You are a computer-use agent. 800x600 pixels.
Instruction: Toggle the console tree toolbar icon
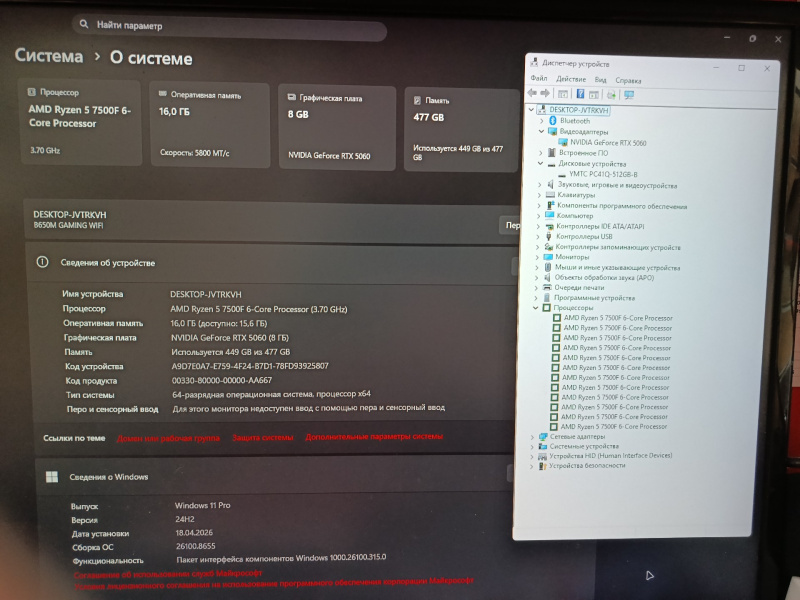pyautogui.click(x=563, y=94)
